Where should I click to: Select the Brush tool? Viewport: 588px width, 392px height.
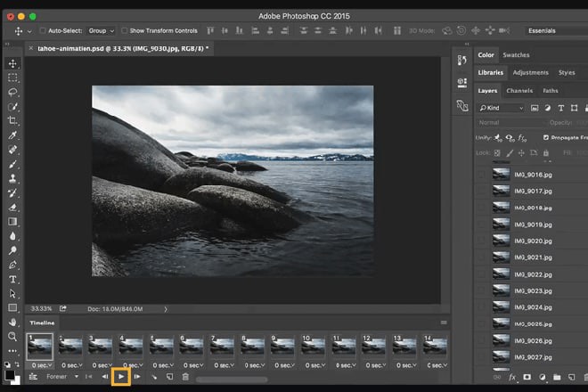pyautogui.click(x=12, y=164)
